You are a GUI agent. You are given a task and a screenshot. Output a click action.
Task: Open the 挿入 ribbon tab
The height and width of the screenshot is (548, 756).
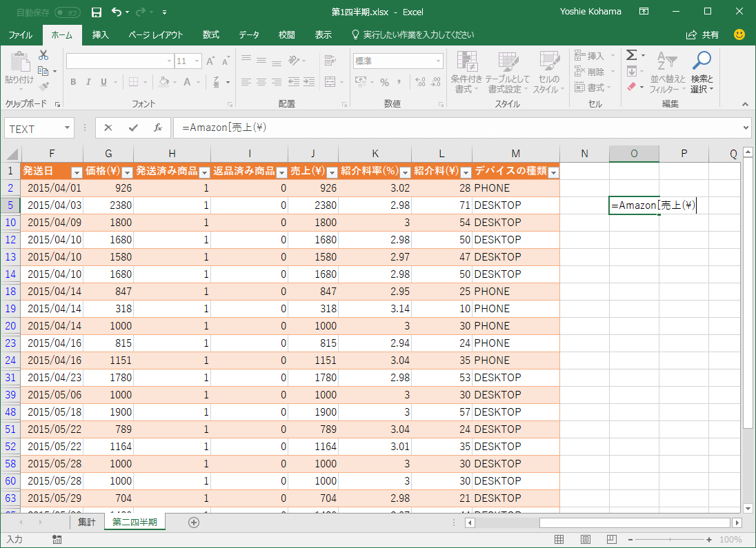click(101, 34)
